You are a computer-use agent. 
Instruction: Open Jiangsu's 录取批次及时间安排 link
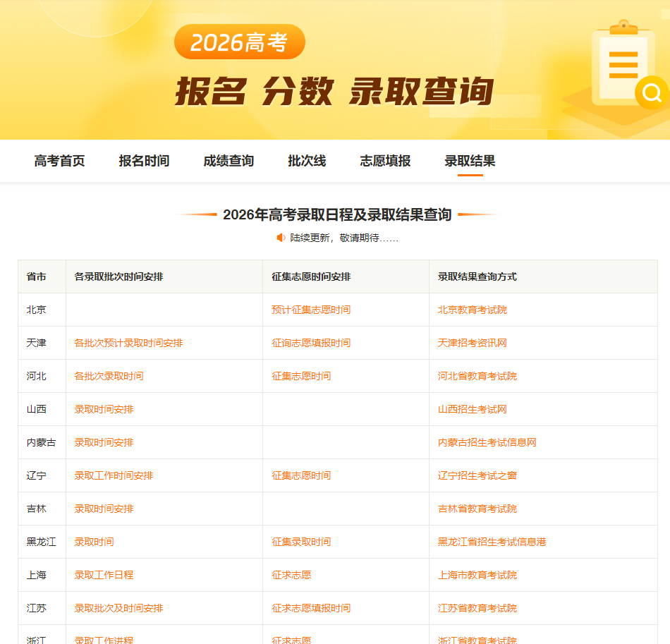point(118,608)
